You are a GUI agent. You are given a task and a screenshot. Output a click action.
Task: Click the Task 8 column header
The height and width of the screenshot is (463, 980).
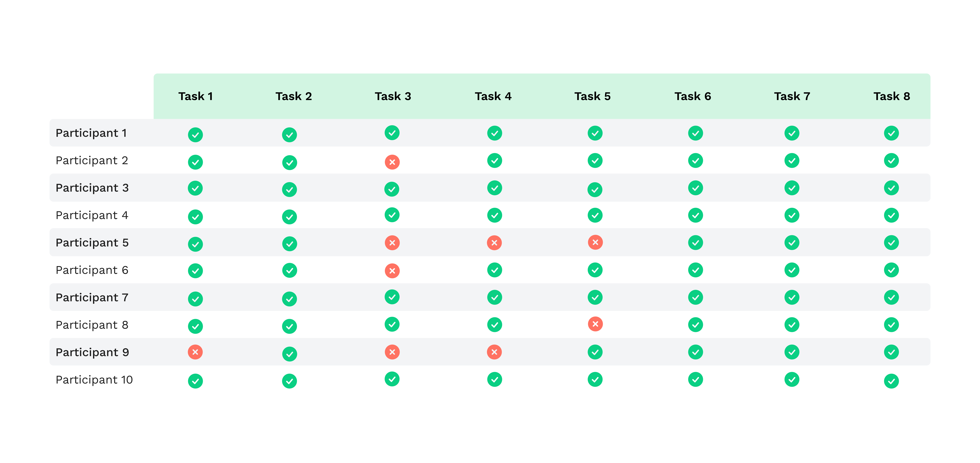891,96
